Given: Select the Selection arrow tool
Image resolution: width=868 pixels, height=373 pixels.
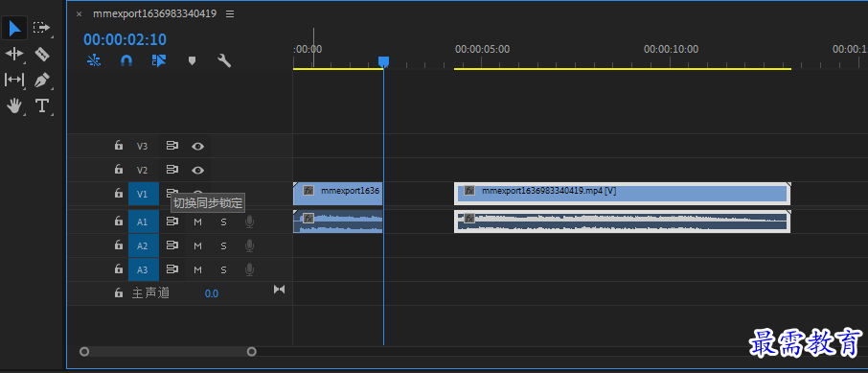Looking at the screenshot, I should (x=15, y=28).
